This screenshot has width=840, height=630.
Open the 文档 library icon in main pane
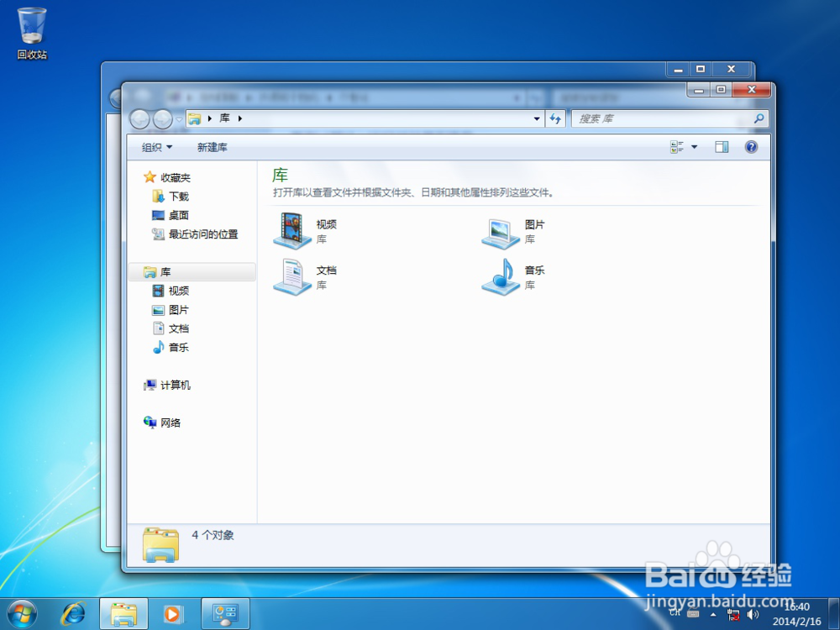click(x=292, y=277)
